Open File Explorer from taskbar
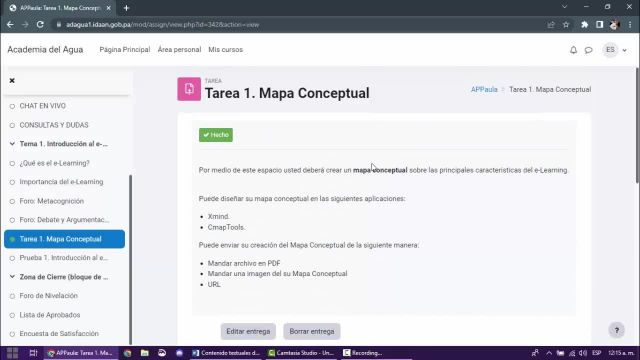 click(144, 353)
